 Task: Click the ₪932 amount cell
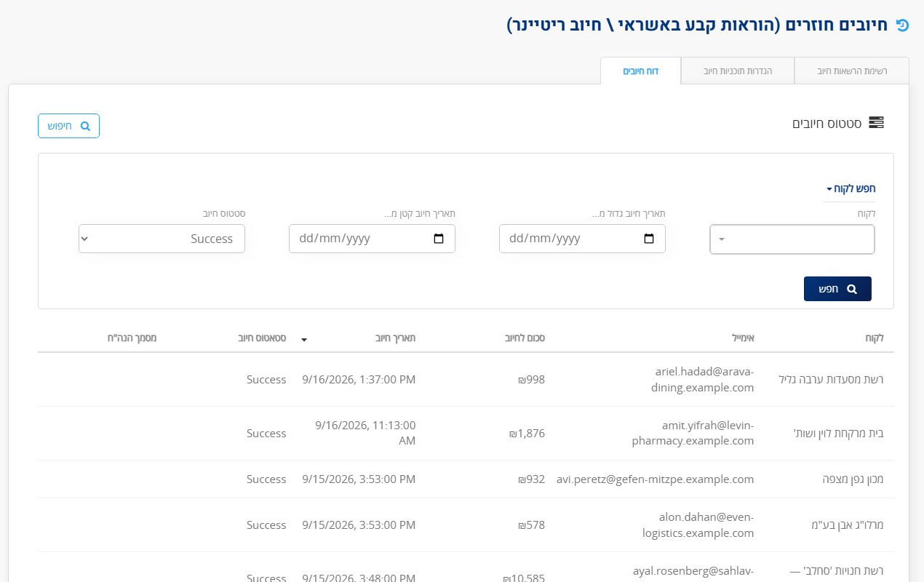[x=531, y=479]
